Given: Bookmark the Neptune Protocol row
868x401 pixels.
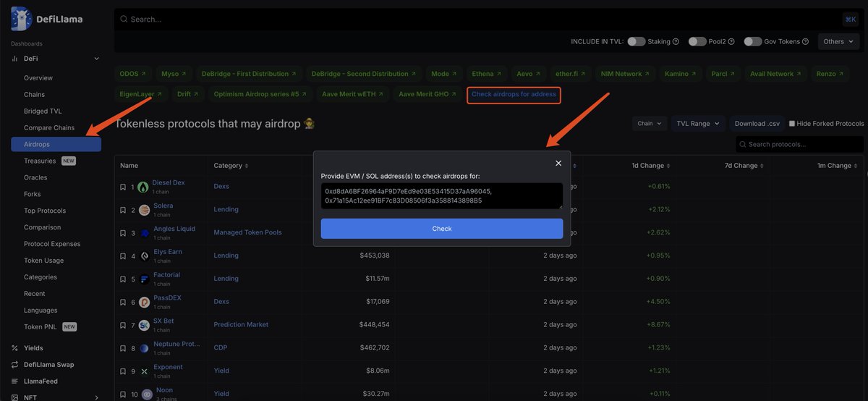Looking at the screenshot, I should pos(123,348).
